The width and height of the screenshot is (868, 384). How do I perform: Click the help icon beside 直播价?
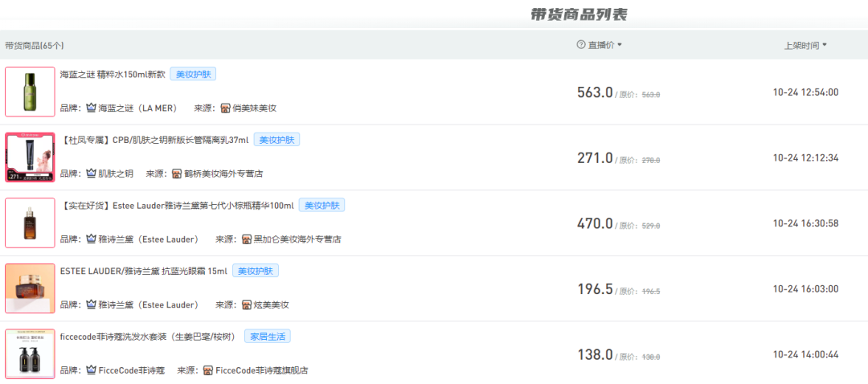(x=581, y=45)
